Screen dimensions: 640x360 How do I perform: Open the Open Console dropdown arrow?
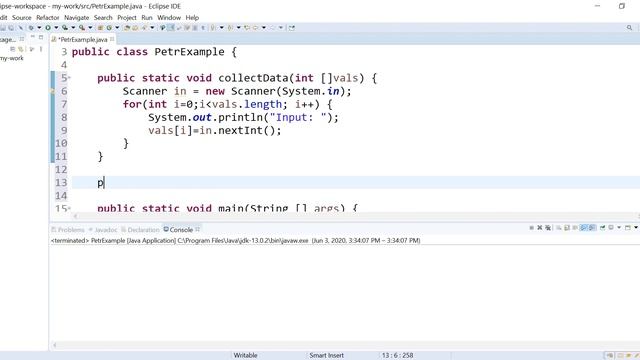(636, 228)
